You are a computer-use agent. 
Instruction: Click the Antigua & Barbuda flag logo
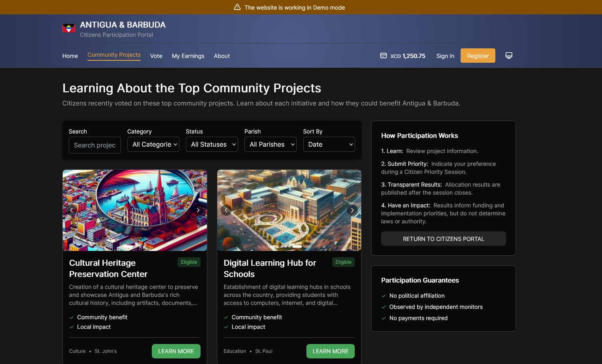pos(69,28)
